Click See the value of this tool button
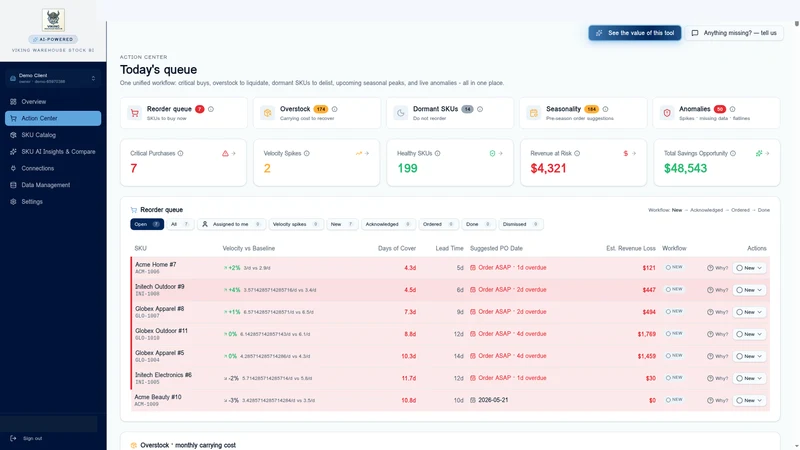The height and width of the screenshot is (450, 800). coord(635,33)
